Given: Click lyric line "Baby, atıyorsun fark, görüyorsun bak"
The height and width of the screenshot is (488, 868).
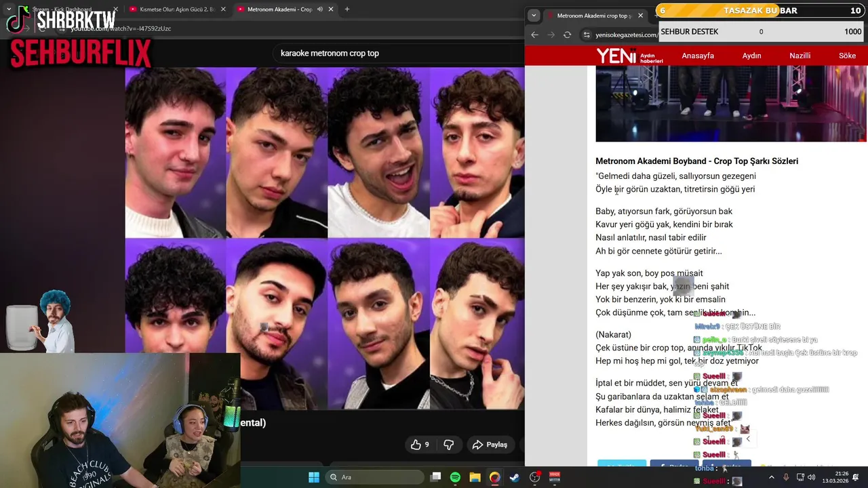Looking at the screenshot, I should 664,211.
